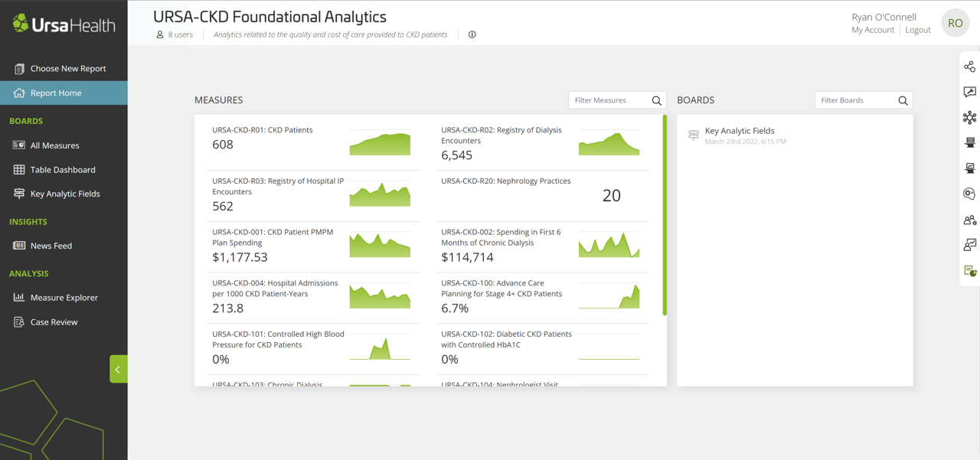Open URSA-CKD-001: CKD Patient PMPM Plan Spending
The image size is (980, 460).
click(314, 246)
